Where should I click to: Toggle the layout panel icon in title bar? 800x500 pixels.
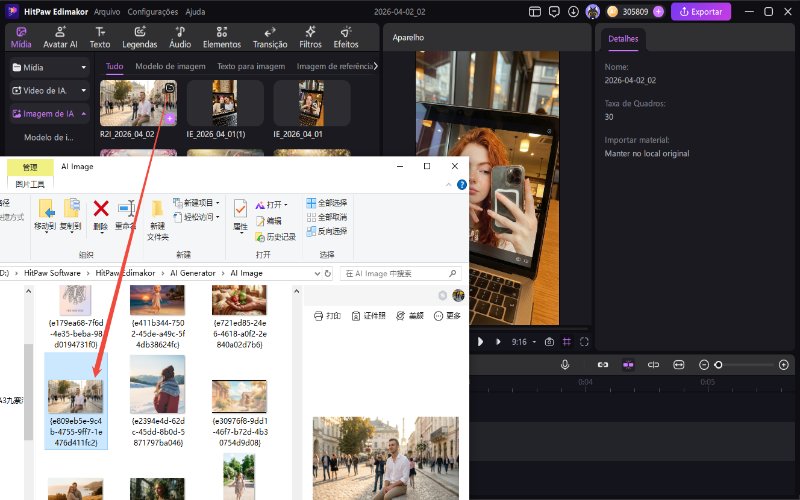535,12
